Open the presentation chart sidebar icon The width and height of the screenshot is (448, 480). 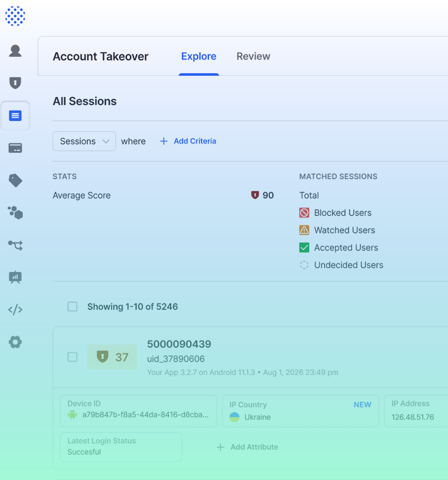15,277
